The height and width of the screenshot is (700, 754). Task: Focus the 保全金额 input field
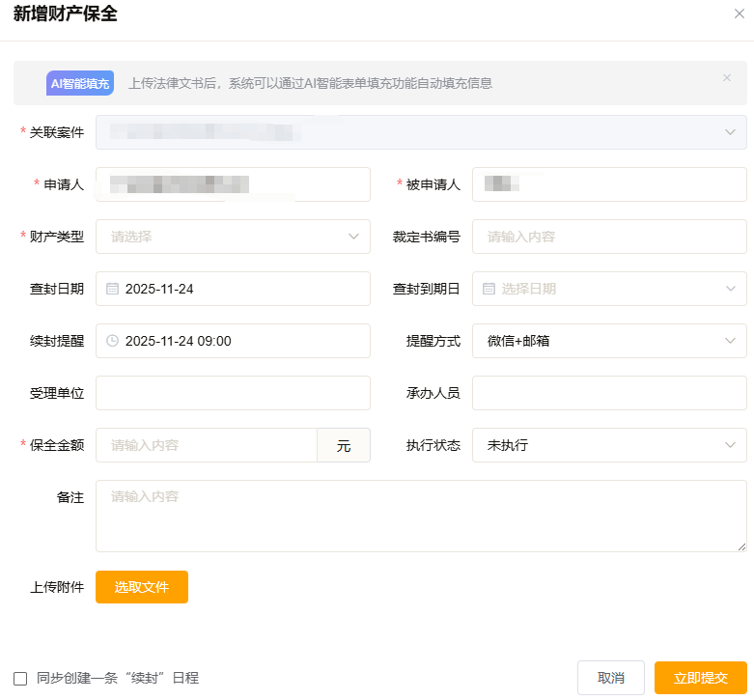(206, 445)
